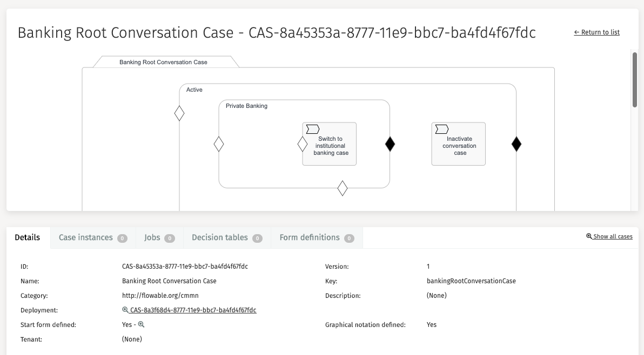Click the Return to list link
This screenshot has height=355, width=644.
coord(596,32)
